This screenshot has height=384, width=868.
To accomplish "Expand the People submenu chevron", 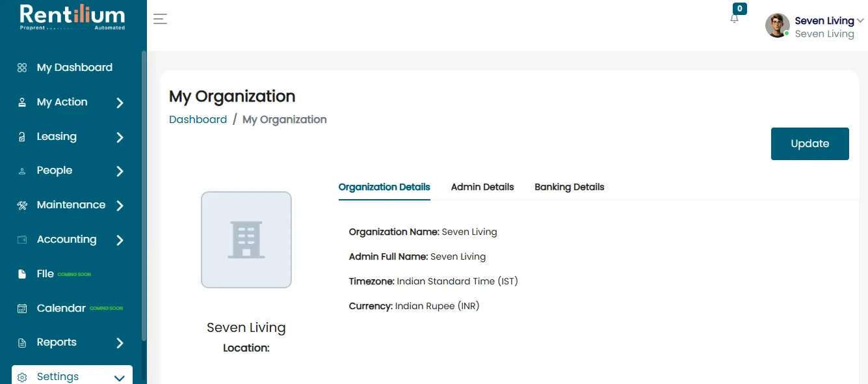I will coord(120,171).
